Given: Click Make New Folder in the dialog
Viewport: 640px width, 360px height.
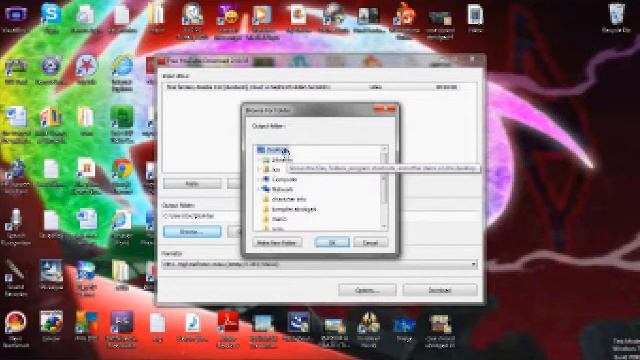Looking at the screenshot, I should click(x=277, y=242).
